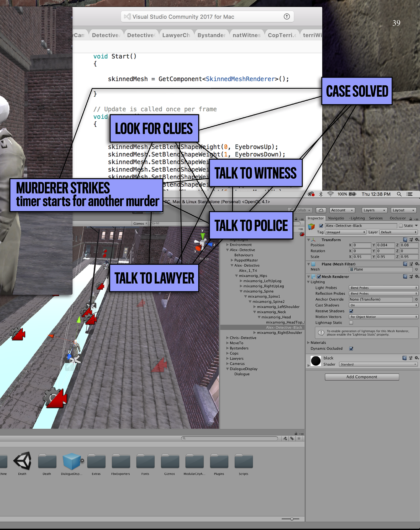Select the DialogueDisplay prefab asset
Screen dimensions: 420x530
[x=71, y=461]
